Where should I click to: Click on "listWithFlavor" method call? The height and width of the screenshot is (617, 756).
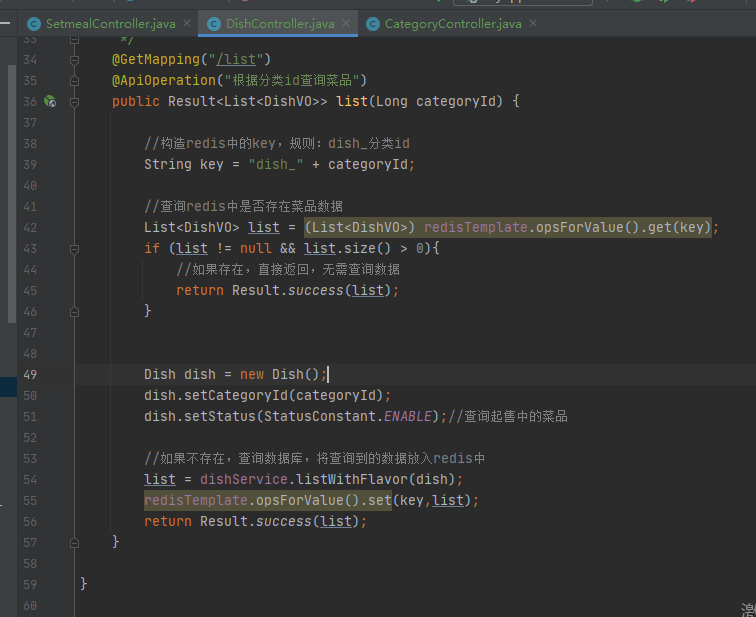coord(351,479)
